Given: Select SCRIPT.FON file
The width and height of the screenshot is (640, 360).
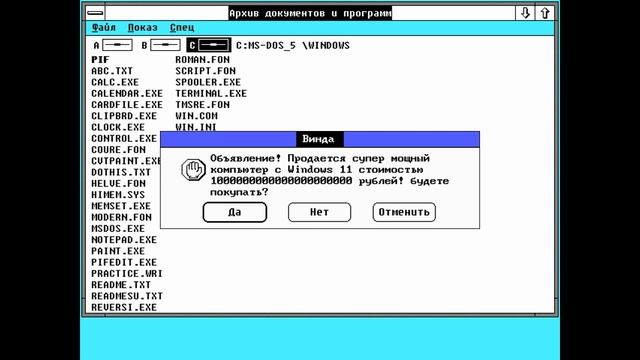Looking at the screenshot, I should 205,71.
